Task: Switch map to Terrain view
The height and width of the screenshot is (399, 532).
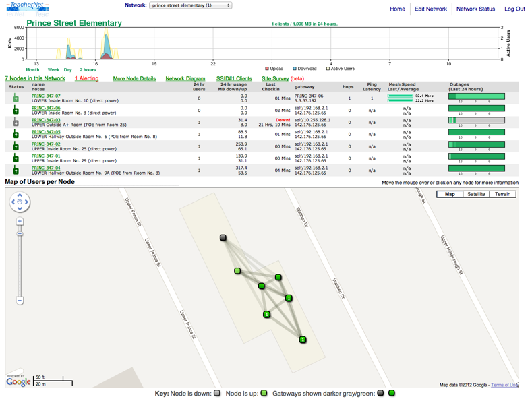Action: (502, 194)
